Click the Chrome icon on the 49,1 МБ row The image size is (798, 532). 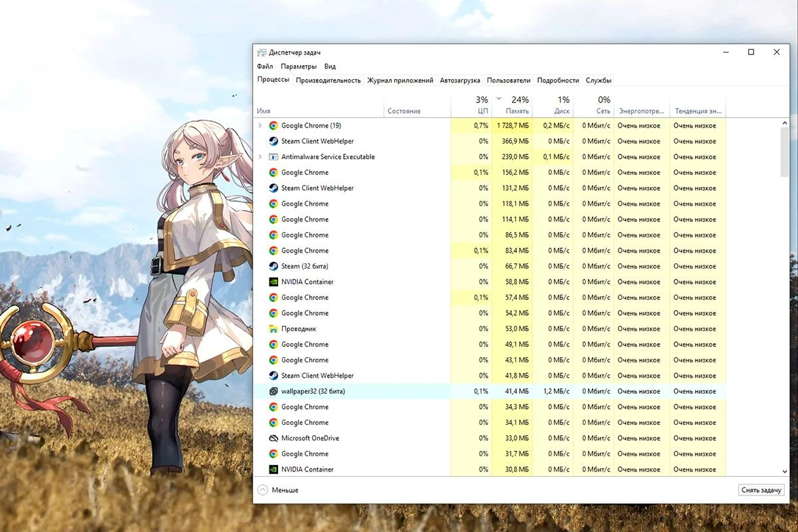pyautogui.click(x=273, y=344)
